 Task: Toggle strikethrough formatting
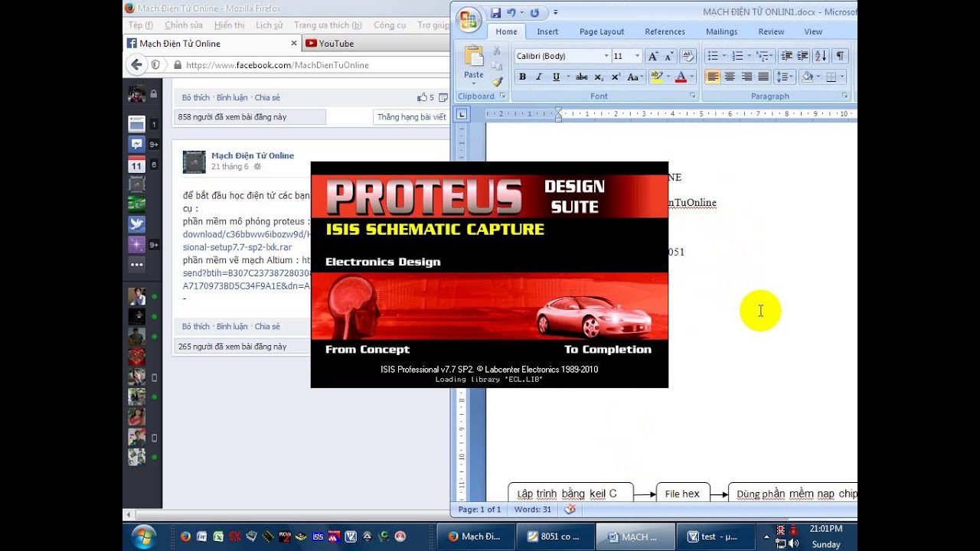coord(582,77)
